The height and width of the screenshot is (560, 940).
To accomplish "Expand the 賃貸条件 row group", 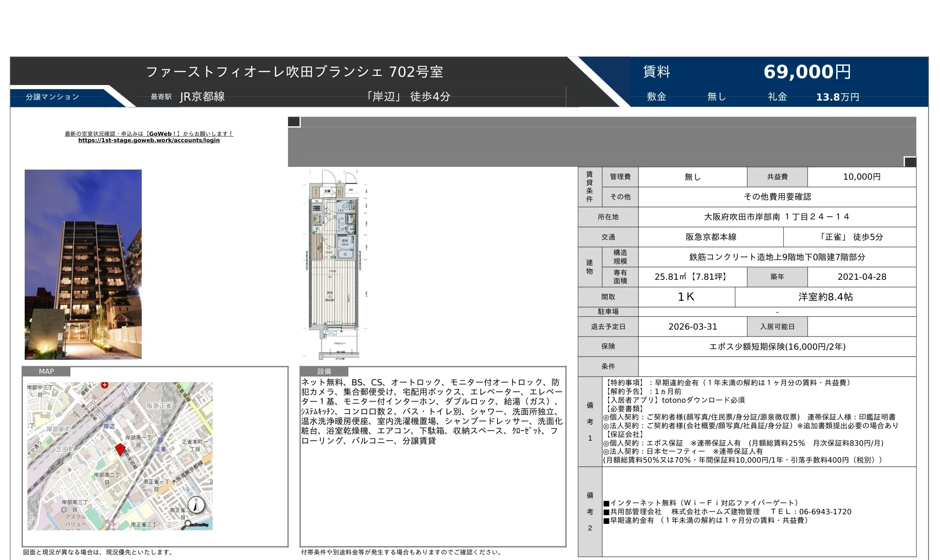I will point(589,187).
